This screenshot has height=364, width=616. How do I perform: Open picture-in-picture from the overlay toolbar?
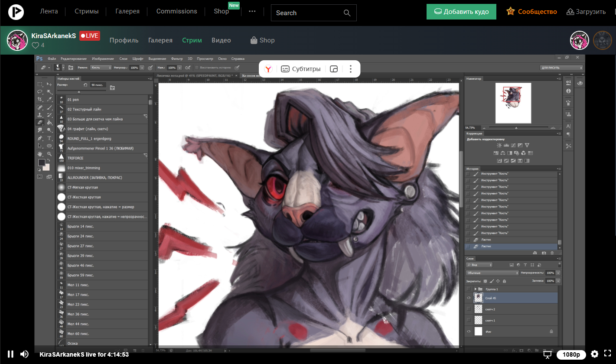tap(334, 69)
